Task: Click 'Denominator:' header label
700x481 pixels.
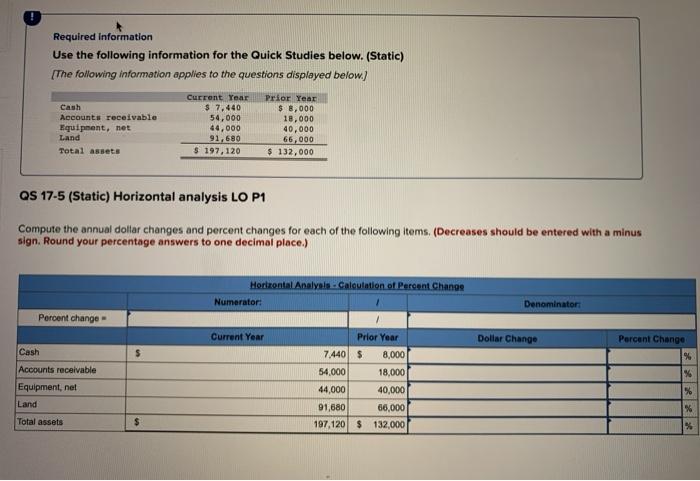Action: [552, 304]
